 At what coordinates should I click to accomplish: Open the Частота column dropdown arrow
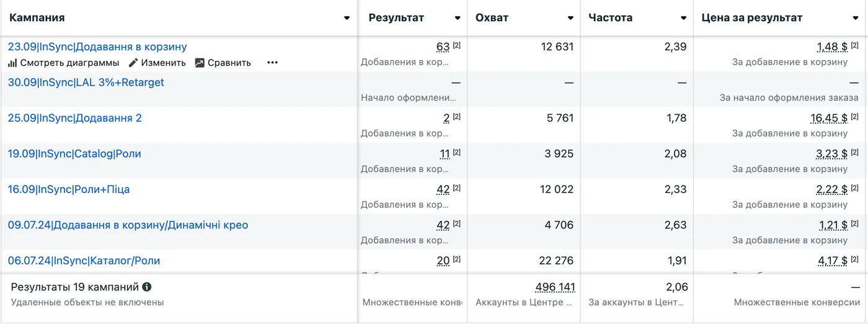[683, 18]
